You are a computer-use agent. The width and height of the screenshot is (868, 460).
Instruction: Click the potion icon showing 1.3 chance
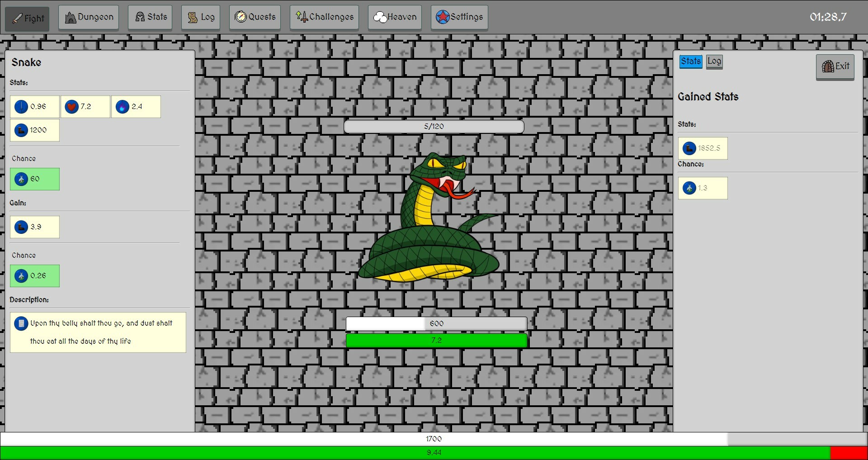click(x=689, y=188)
